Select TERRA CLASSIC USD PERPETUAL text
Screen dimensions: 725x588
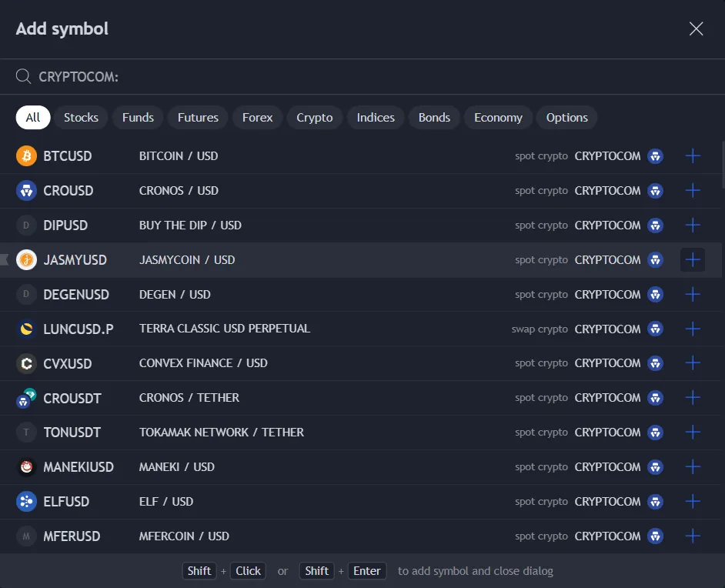(x=225, y=329)
